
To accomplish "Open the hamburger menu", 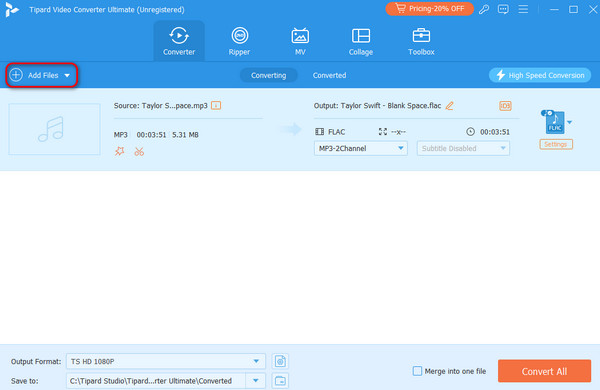I will pos(523,9).
